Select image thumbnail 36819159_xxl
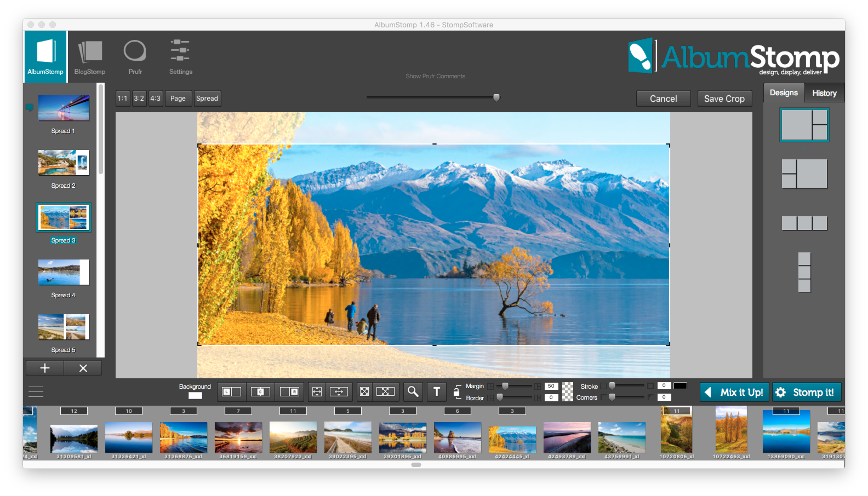 (238, 437)
